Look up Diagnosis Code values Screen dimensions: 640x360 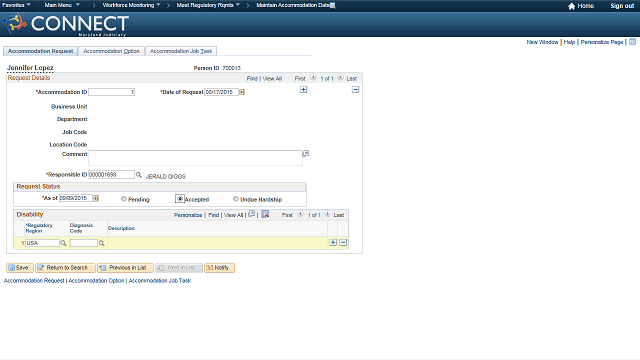102,243
